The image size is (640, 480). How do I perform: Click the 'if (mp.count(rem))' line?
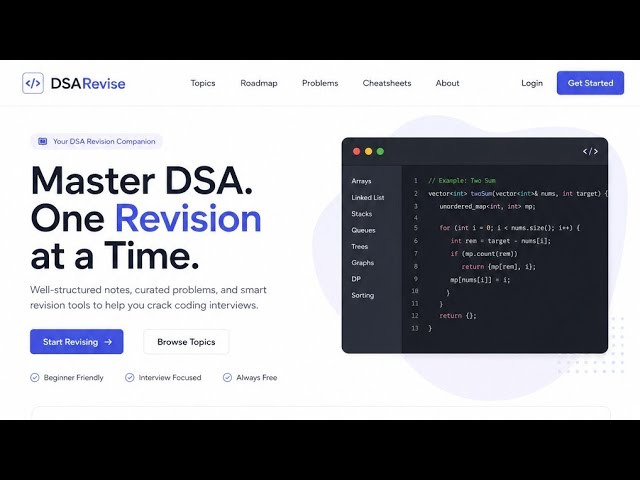pyautogui.click(x=484, y=253)
